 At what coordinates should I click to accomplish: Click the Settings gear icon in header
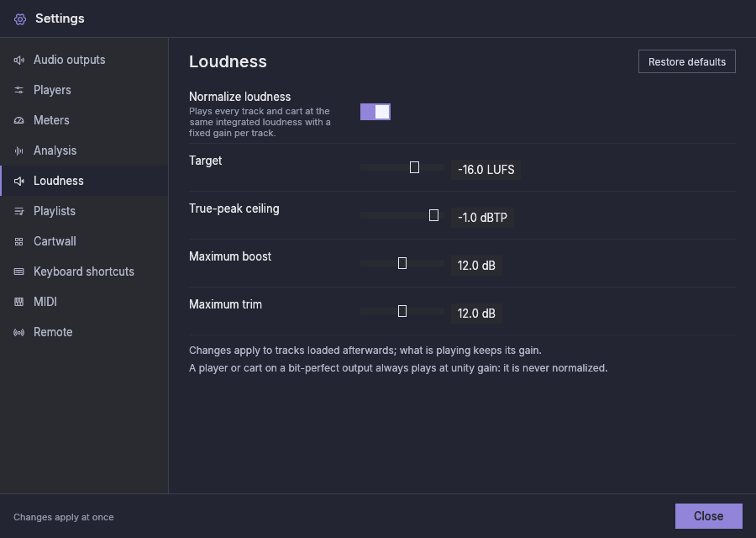click(x=20, y=18)
